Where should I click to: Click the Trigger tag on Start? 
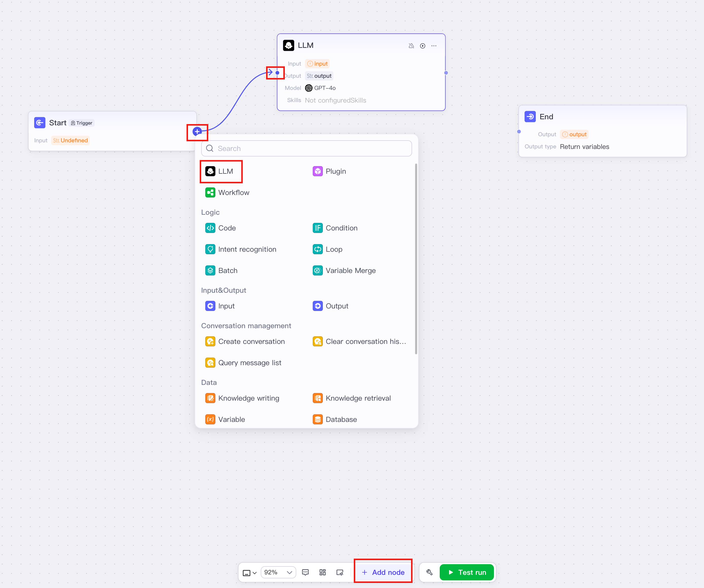point(81,123)
